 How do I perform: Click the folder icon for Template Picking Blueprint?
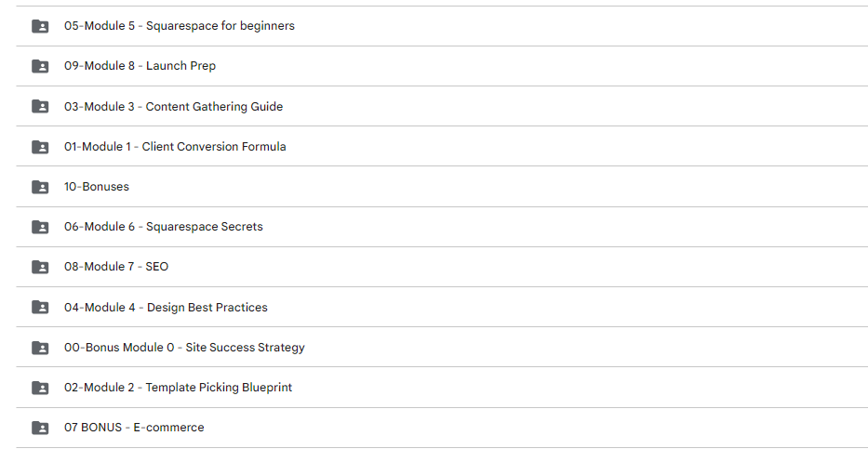[x=40, y=388]
